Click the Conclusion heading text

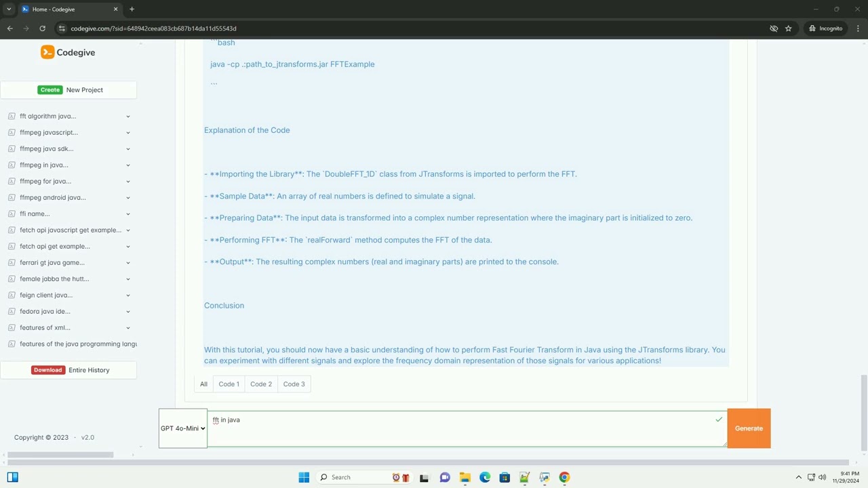[224, 306]
